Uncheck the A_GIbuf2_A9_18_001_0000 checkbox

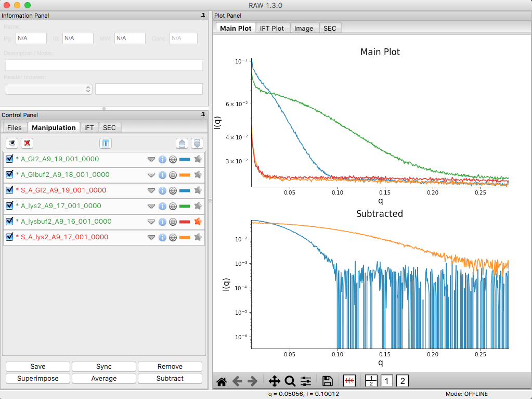9,174
